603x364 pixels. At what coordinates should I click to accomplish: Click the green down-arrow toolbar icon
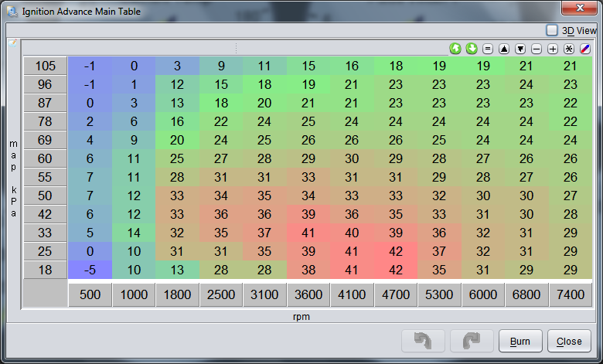pyautogui.click(x=472, y=49)
